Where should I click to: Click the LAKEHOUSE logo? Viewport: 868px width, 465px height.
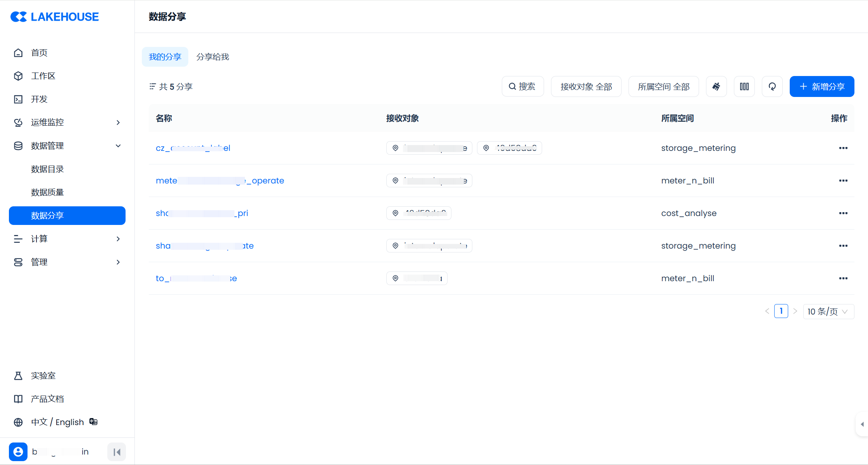[55, 17]
